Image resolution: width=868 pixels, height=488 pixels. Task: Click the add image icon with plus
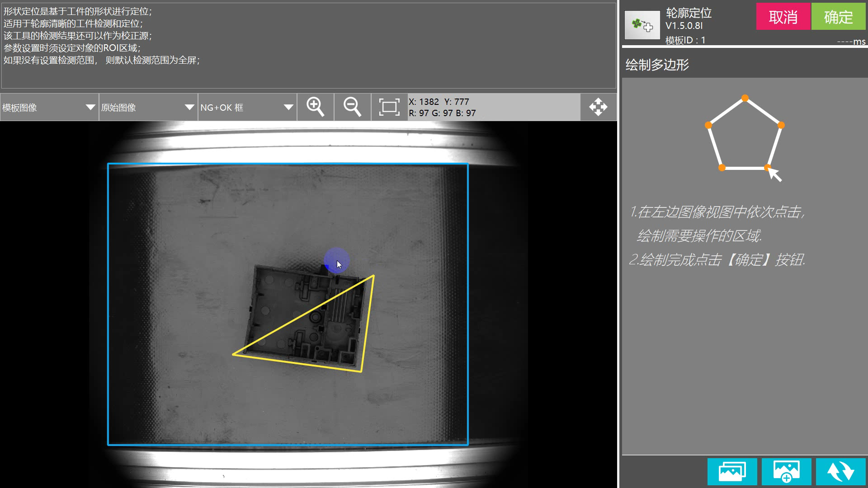click(786, 472)
